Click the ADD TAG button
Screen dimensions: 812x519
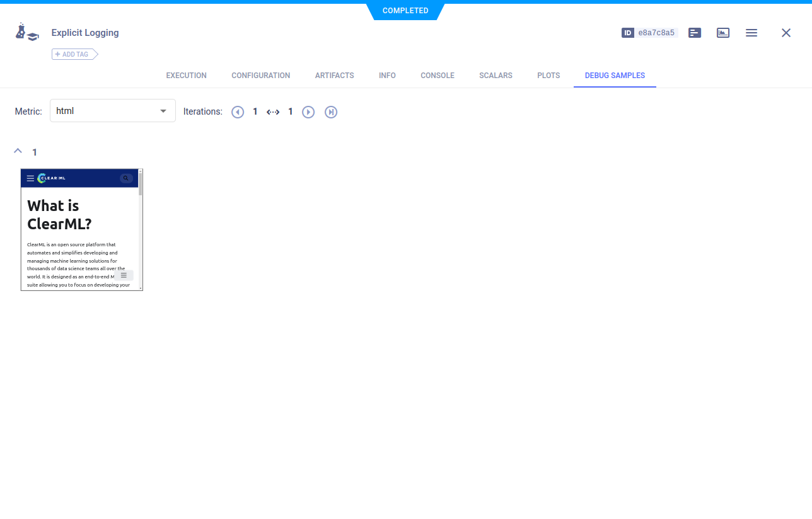[x=71, y=54]
